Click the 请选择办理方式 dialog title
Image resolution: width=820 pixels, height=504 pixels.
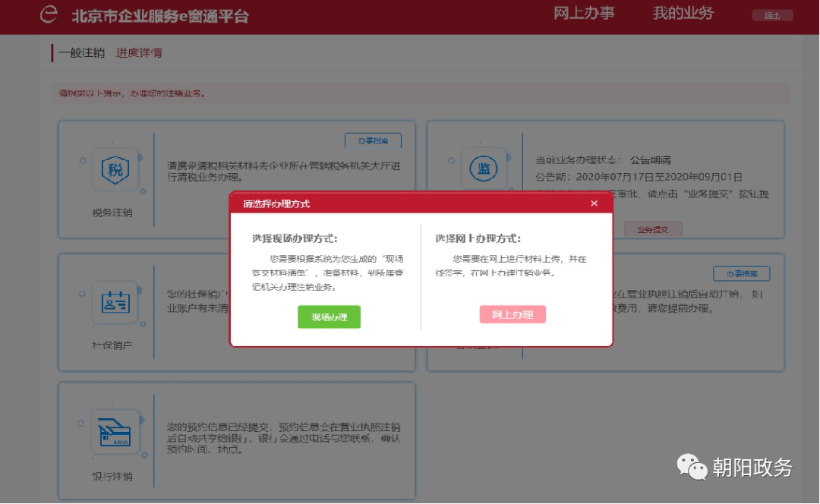click(x=276, y=203)
